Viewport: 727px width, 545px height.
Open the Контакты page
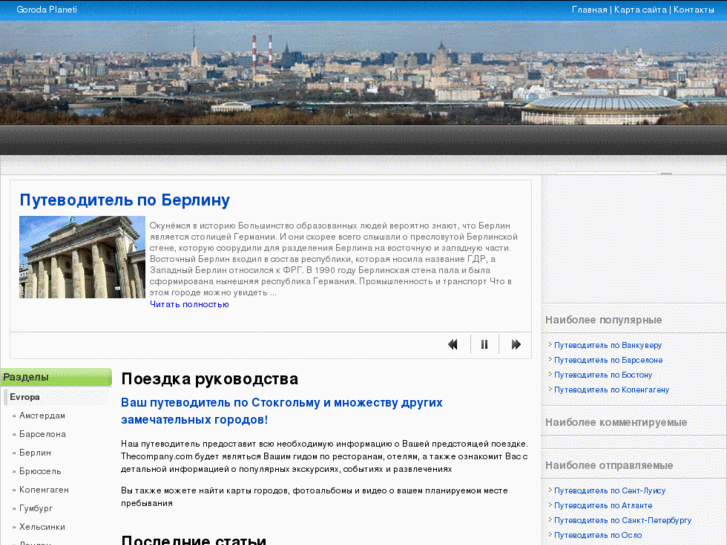point(693,9)
